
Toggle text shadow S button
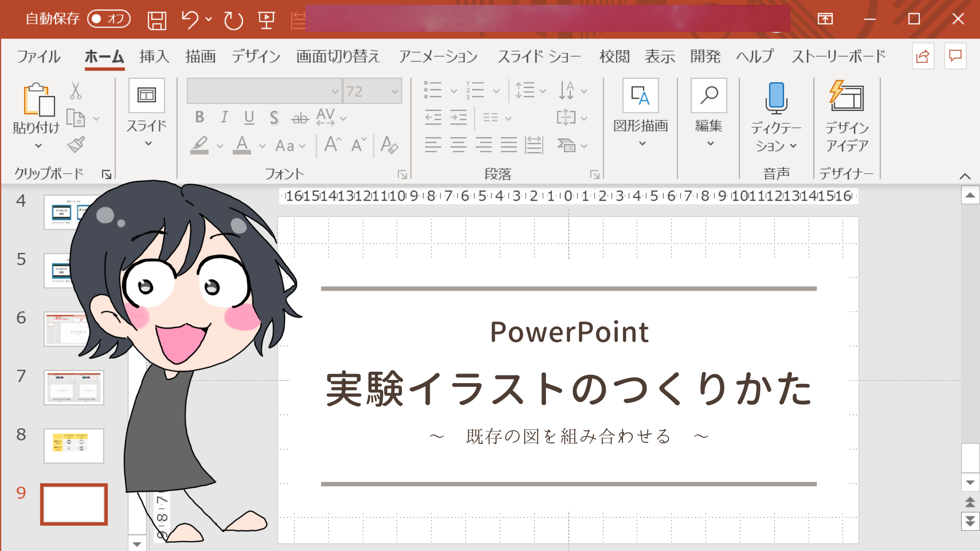(274, 117)
